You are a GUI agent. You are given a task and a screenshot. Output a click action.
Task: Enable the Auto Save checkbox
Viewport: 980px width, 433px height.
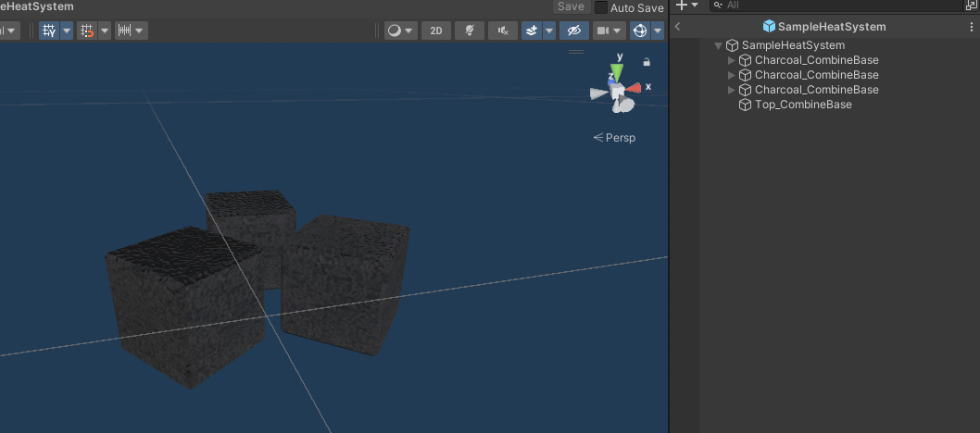[x=600, y=7]
